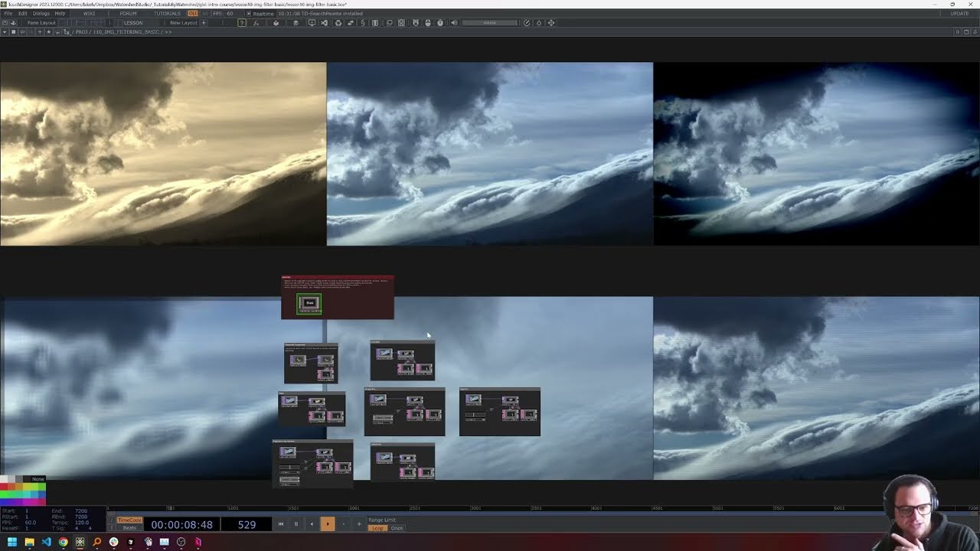Viewport: 980px width, 551px height.
Task: Click the drop-shaped toolbar icon
Action: [x=538, y=22]
